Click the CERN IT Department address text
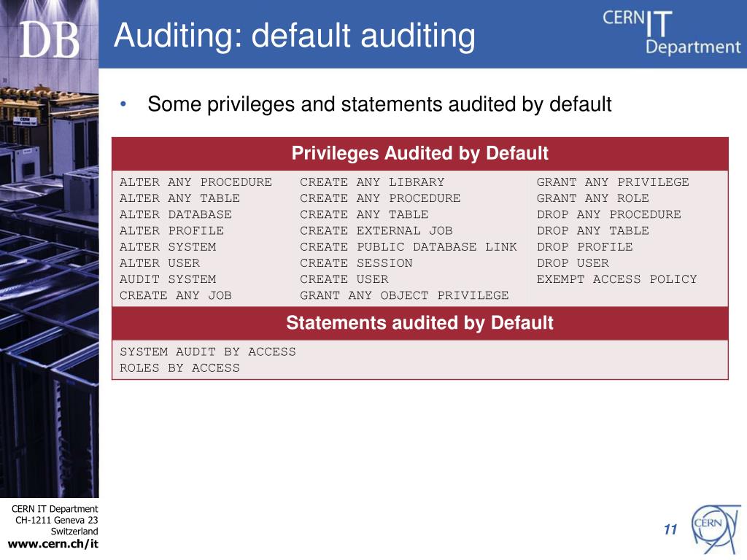The image size is (747, 560). point(55,520)
